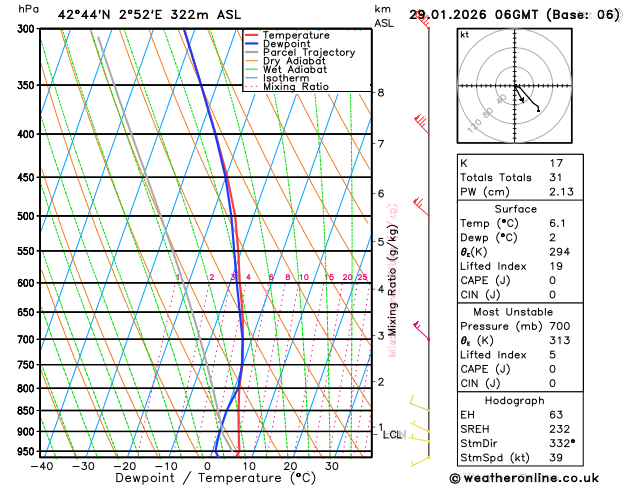Click the blue Dewpoint legend entry
629x486 pixels.
pos(278,44)
